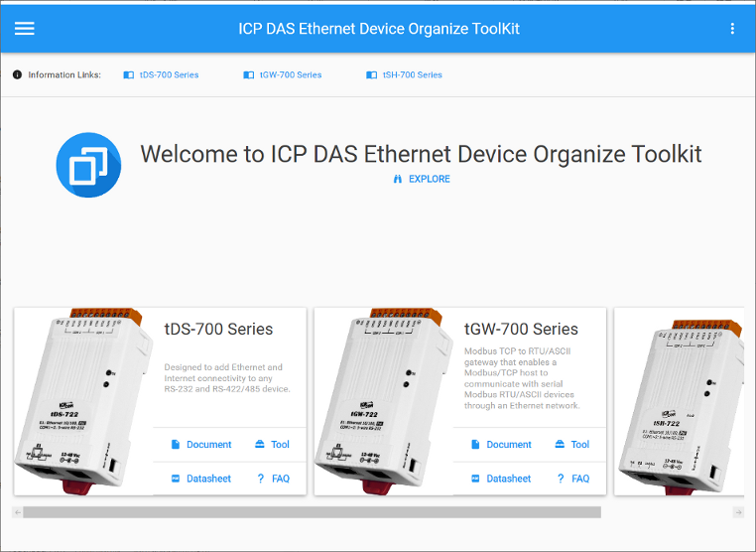The height and width of the screenshot is (552, 756).
Task: Click the horizontal scrollbar left arrow
Action: (18, 512)
